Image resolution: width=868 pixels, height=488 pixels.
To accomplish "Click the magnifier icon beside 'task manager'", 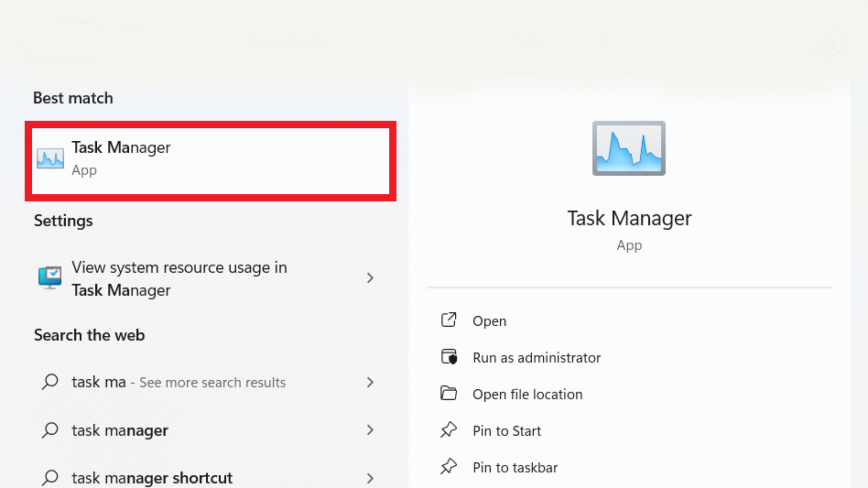I will [x=50, y=430].
